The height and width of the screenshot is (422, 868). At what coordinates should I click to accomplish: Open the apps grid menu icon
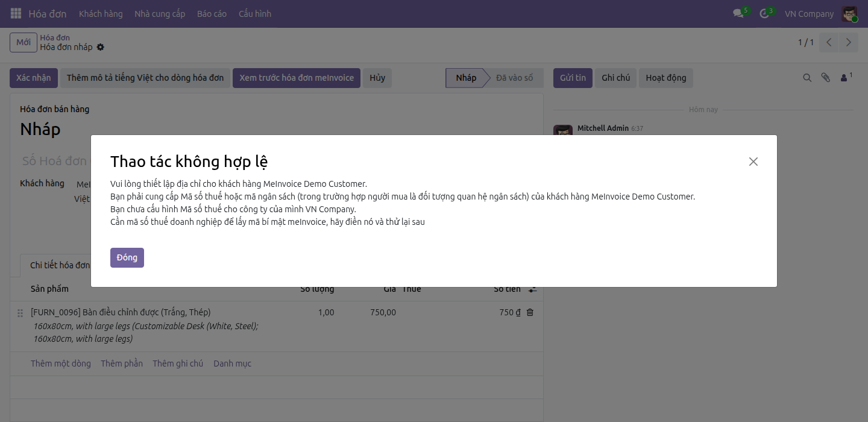click(16, 13)
